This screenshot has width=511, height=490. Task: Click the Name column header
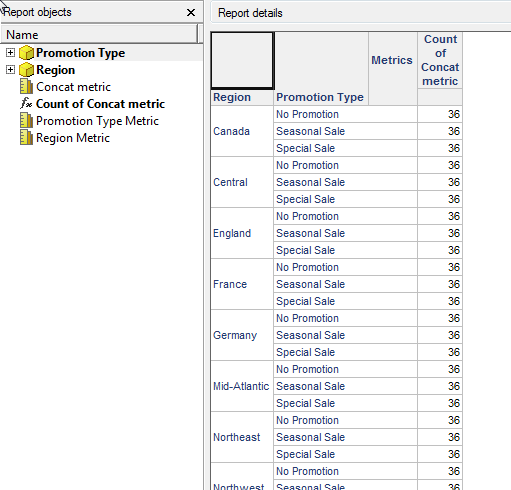coord(99,34)
